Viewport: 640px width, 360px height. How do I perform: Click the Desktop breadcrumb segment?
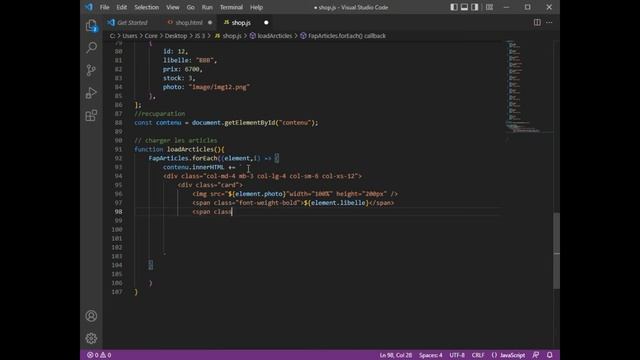click(176, 36)
